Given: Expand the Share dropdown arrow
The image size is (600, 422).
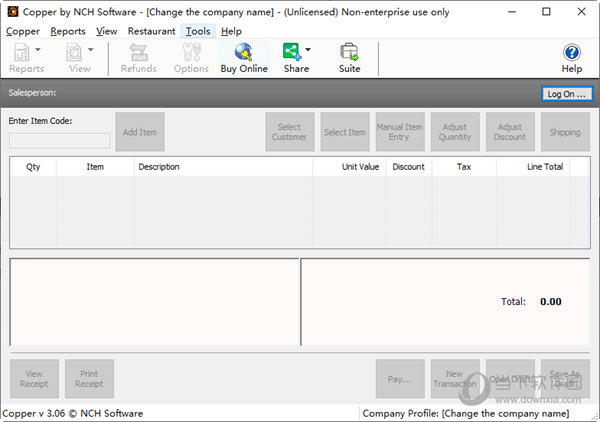Looking at the screenshot, I should point(308,49).
